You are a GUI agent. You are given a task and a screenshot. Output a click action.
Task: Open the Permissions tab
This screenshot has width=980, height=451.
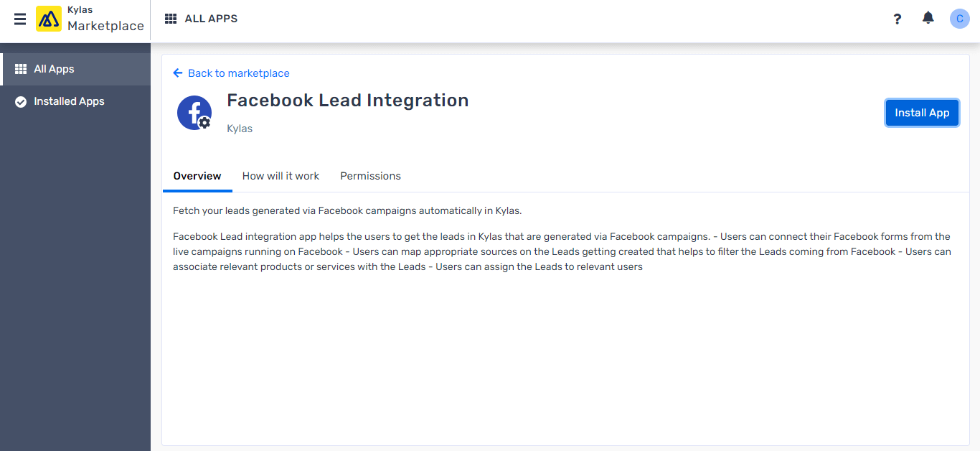[x=370, y=176]
